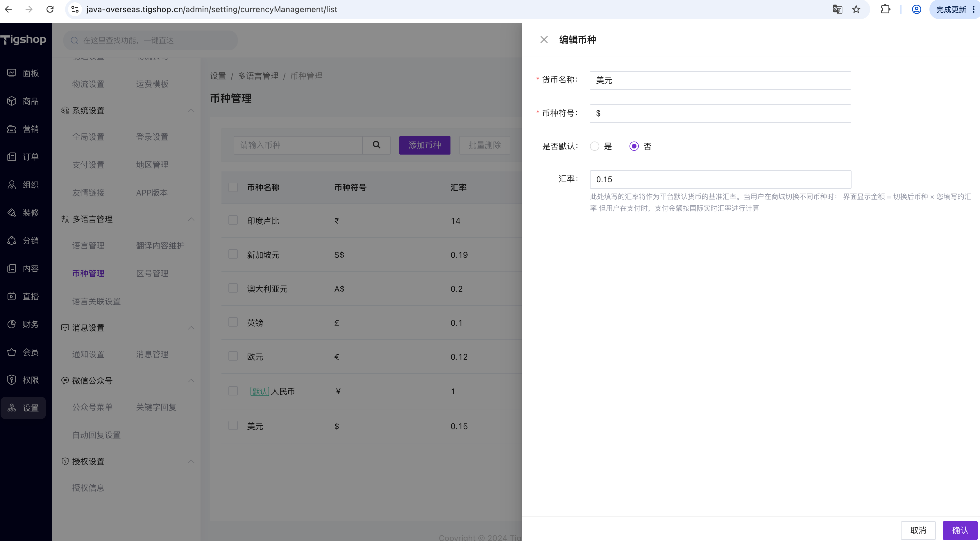Screen dimensions: 980x541
Task: Select 是 for 是否默认
Action: point(595,146)
